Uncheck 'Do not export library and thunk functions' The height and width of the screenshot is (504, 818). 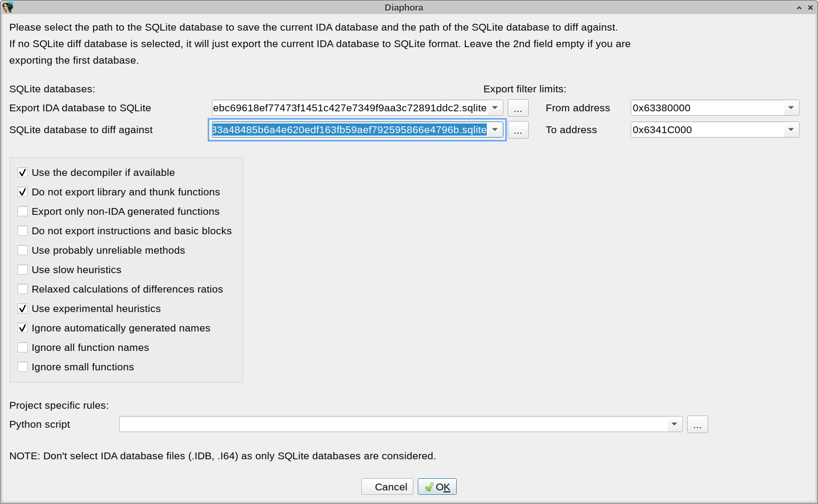22,191
